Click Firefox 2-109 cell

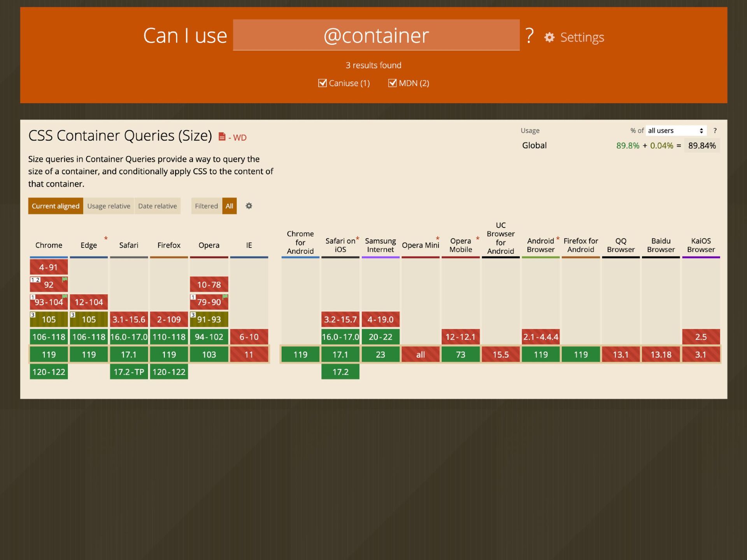[169, 319]
